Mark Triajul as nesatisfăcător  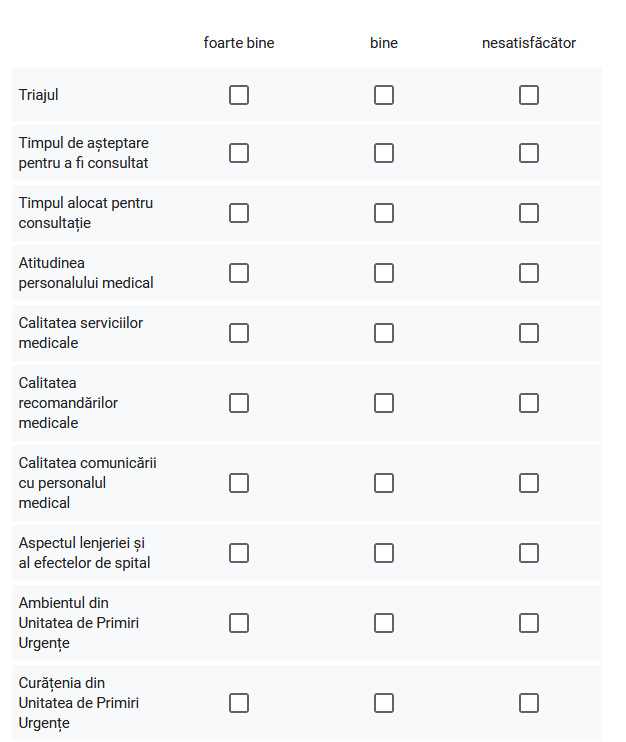pyautogui.click(x=529, y=95)
